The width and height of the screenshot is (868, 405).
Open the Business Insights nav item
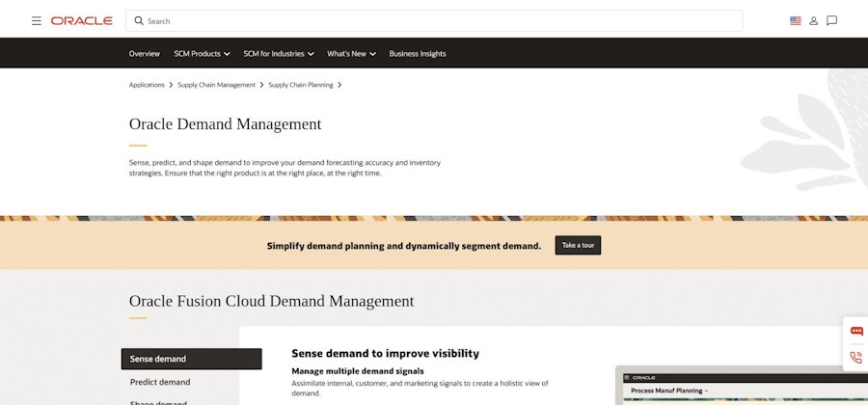418,54
